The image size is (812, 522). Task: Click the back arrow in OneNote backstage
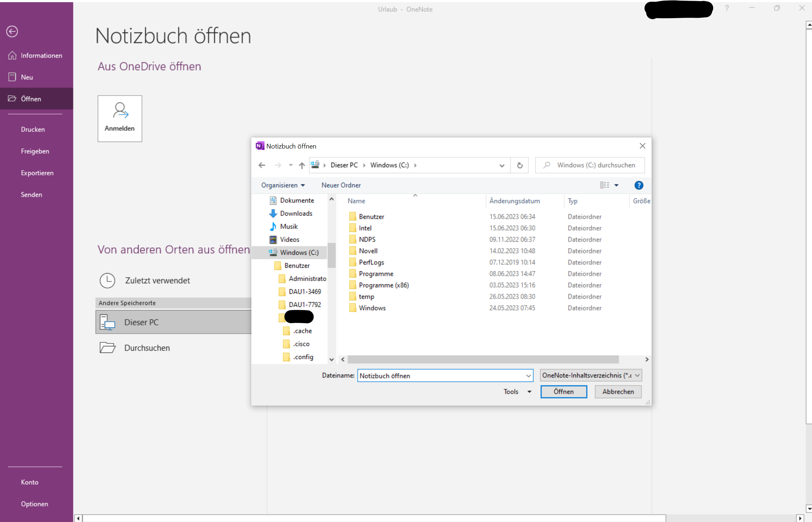click(12, 32)
